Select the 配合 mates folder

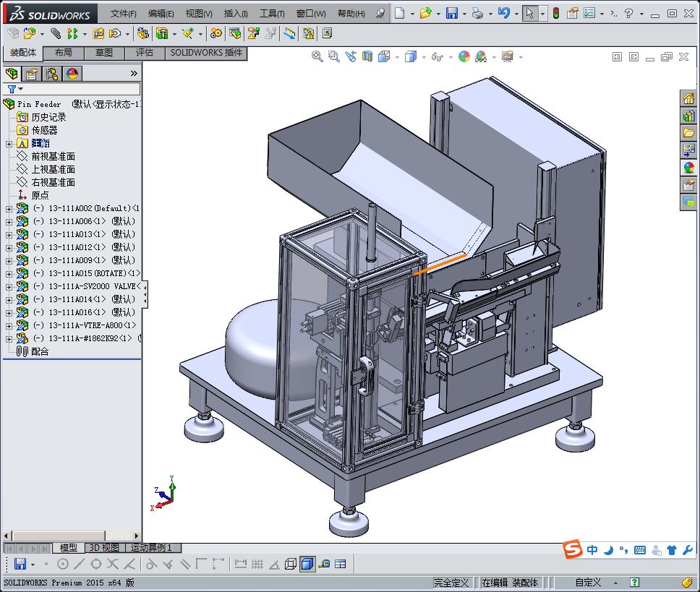tap(40, 351)
